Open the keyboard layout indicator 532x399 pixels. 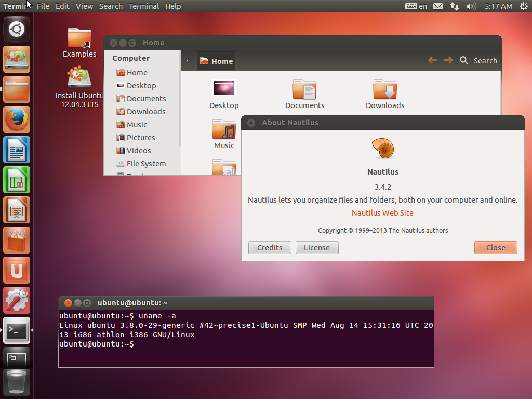pos(416,6)
